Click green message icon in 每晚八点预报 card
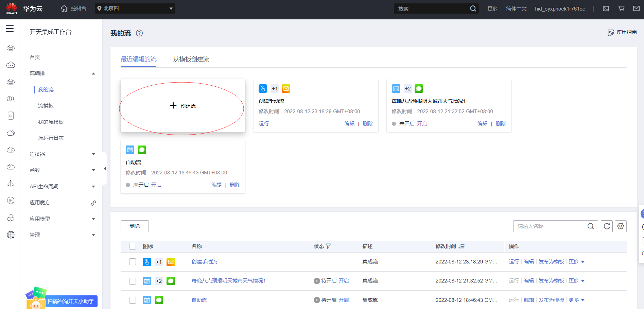The height and width of the screenshot is (309, 644). coord(419,89)
